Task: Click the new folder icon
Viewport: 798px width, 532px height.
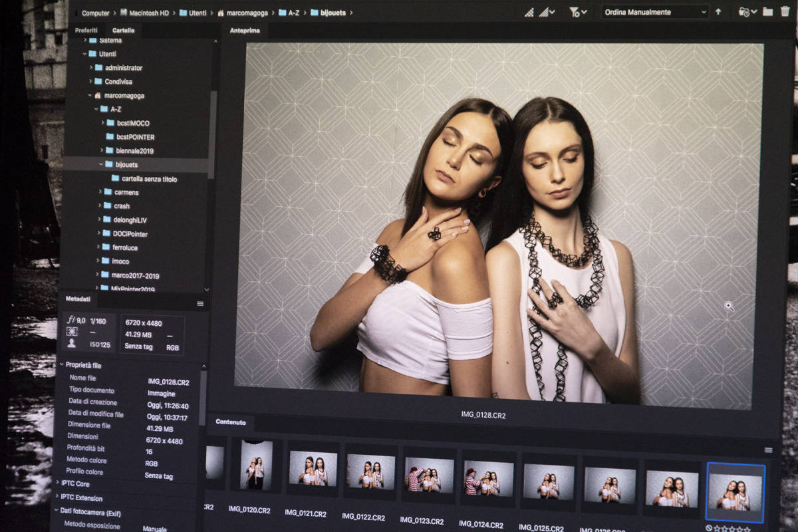Action: [767, 12]
